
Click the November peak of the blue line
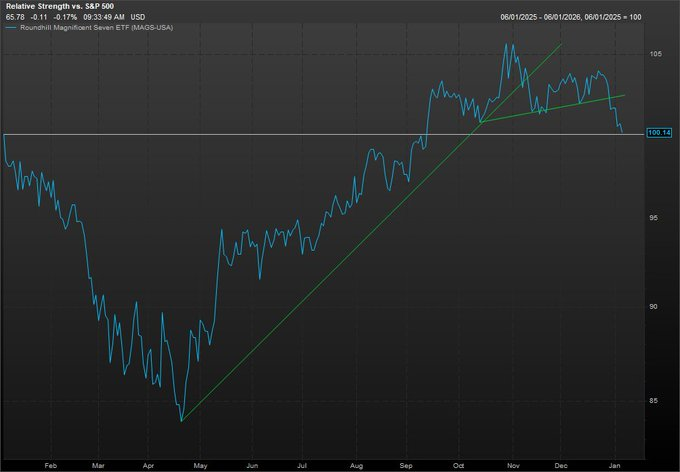[509, 44]
